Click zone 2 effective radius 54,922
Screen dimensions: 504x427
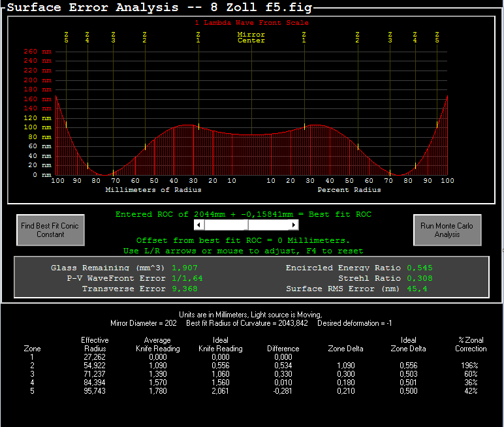(x=95, y=366)
